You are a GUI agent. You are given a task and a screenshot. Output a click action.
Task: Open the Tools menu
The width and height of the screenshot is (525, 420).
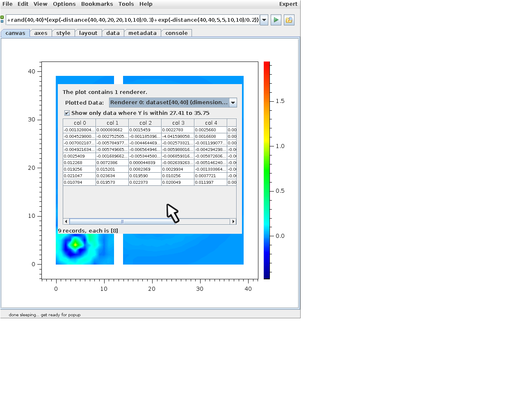(126, 4)
